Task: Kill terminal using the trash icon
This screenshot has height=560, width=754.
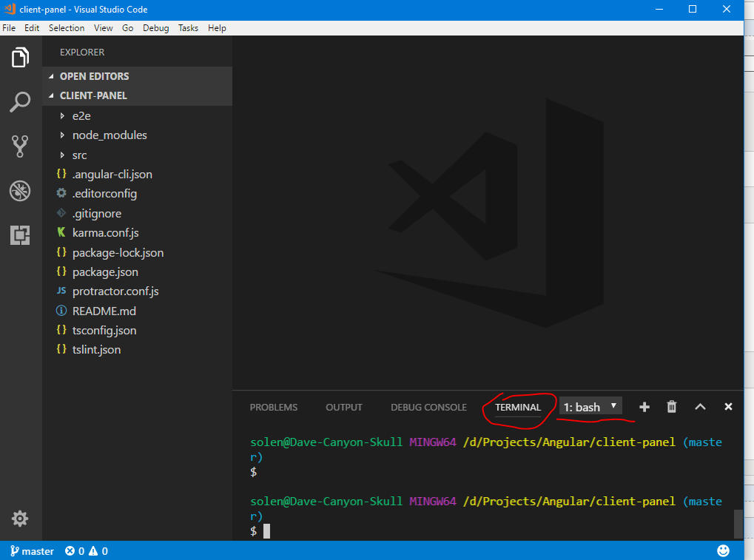Action: pos(672,407)
